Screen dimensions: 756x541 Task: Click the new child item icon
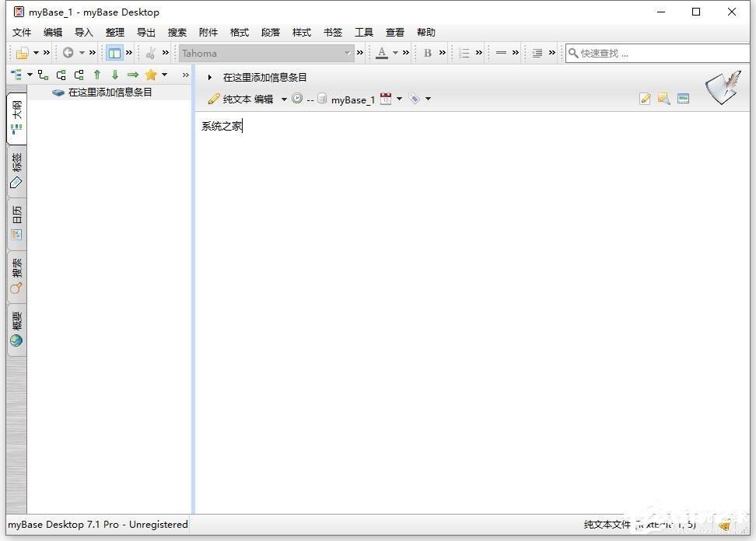click(x=43, y=75)
